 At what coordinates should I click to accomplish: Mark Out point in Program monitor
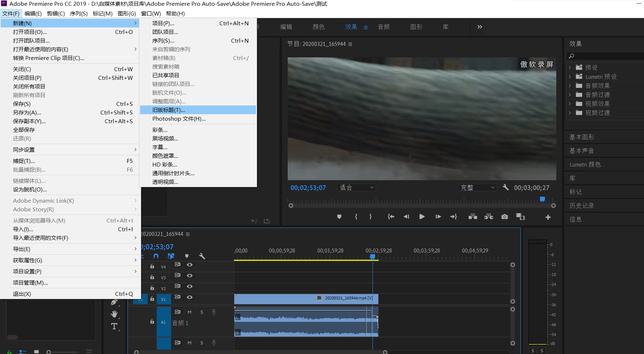pyautogui.click(x=370, y=217)
